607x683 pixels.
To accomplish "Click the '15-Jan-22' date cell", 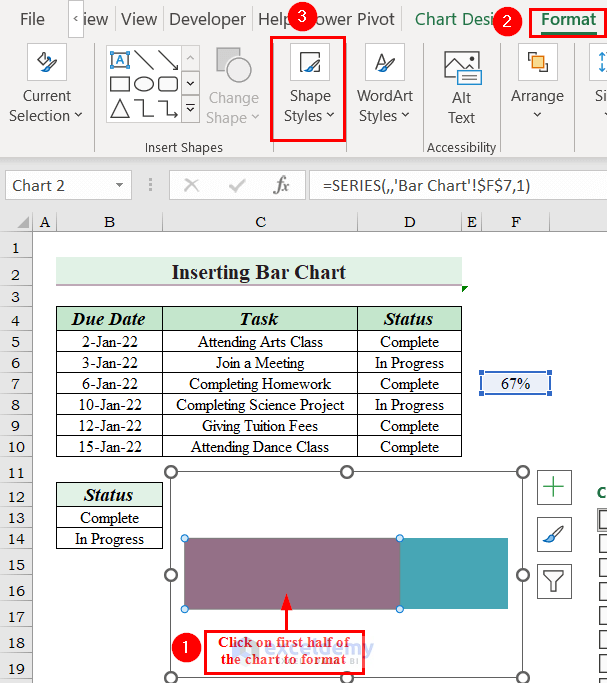I will 109,446.
